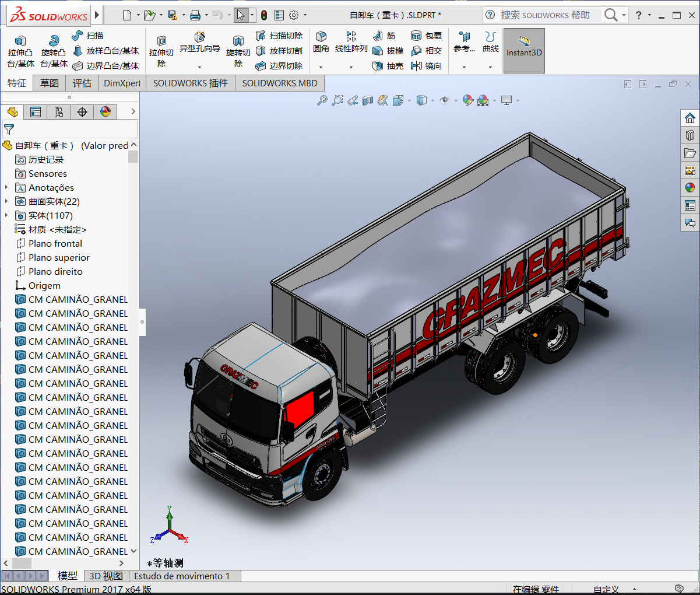Click Zoom to Fit in view toolbar
The width and height of the screenshot is (700, 595).
(322, 100)
